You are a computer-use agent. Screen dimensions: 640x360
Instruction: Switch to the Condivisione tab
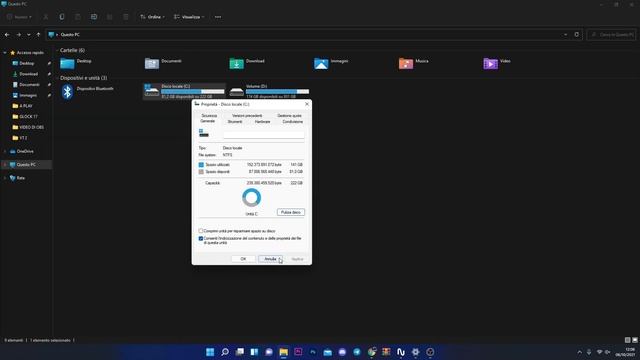[x=293, y=122]
